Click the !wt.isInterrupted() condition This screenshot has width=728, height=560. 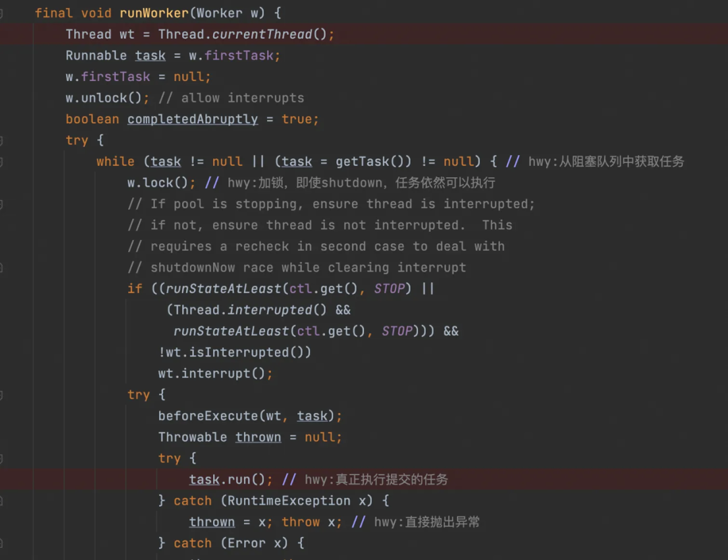(235, 352)
